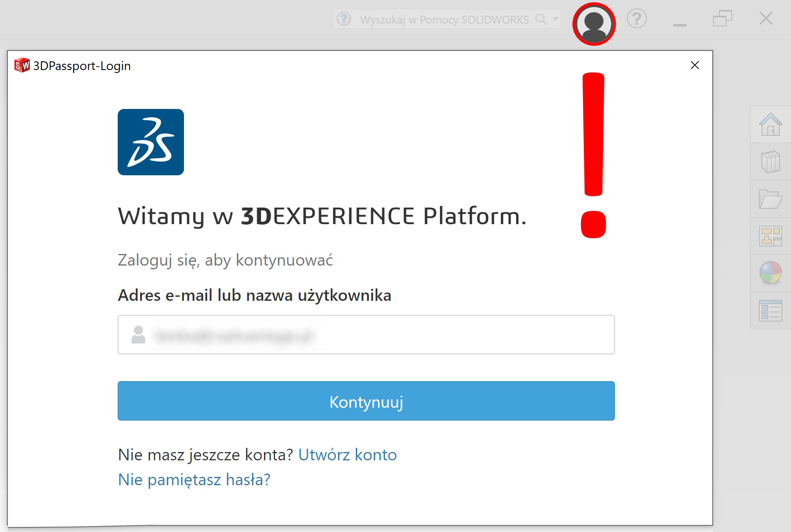Expand the help search dropdown arrow

[555, 19]
